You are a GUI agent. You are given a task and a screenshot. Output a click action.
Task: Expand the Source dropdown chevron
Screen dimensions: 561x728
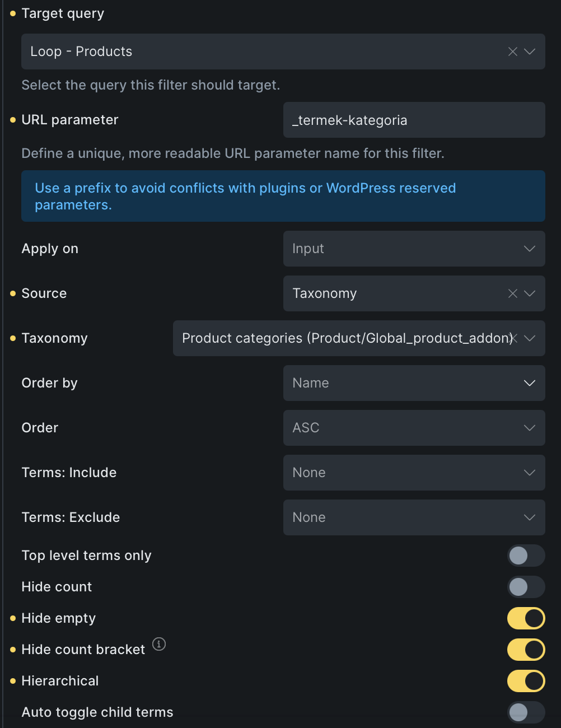click(530, 293)
